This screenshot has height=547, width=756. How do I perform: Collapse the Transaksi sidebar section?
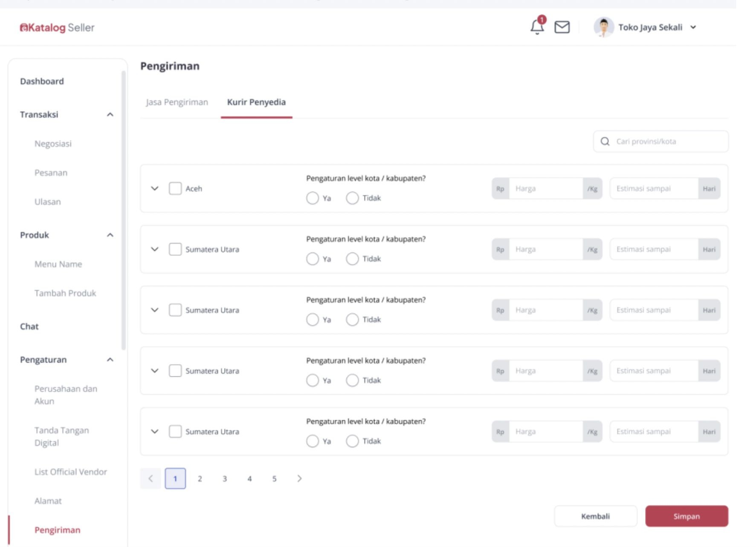tap(110, 115)
